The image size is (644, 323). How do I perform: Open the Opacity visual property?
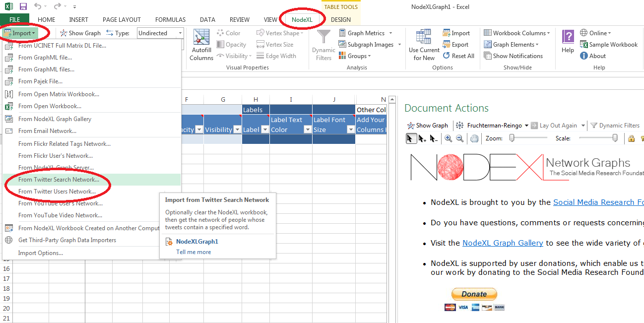click(231, 45)
